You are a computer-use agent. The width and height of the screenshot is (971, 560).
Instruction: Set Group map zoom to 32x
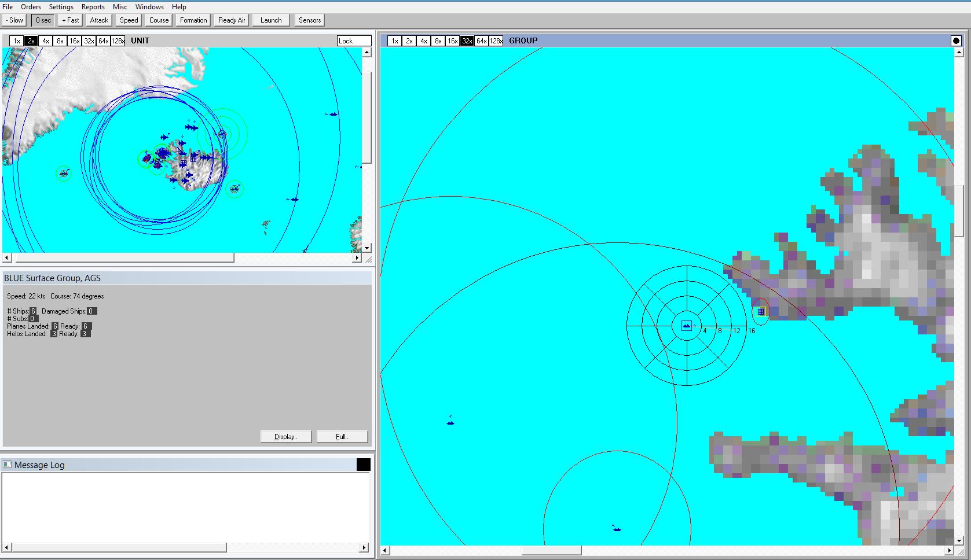[x=467, y=40]
